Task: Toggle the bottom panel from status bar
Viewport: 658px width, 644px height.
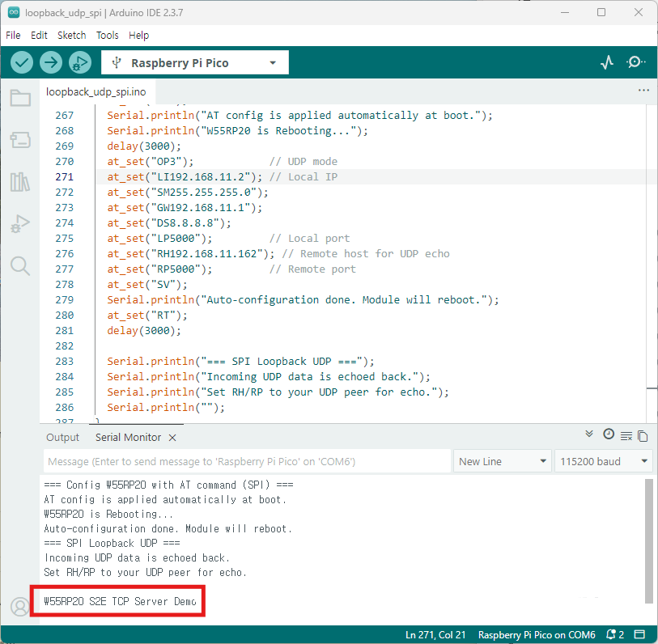Action: coord(639,634)
